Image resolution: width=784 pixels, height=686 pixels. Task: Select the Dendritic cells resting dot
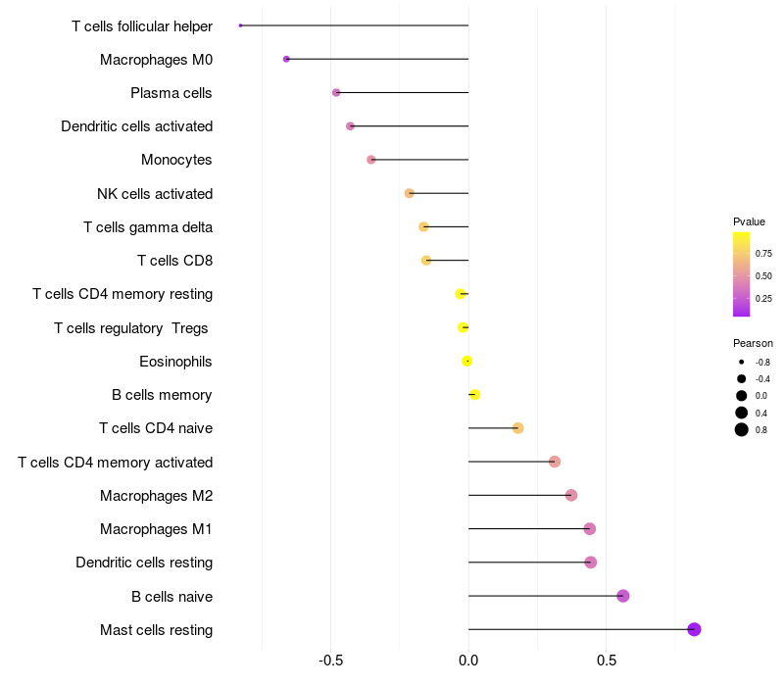pos(590,563)
